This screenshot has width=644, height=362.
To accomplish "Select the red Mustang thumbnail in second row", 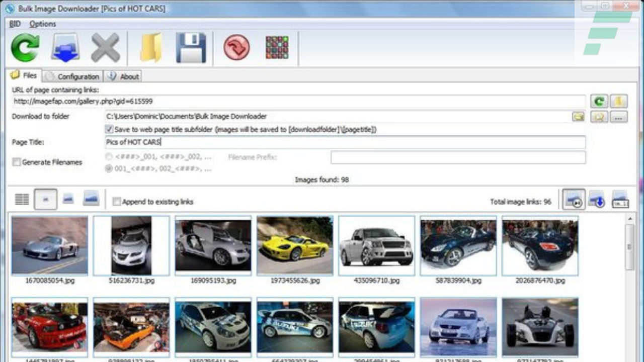I will (x=49, y=327).
